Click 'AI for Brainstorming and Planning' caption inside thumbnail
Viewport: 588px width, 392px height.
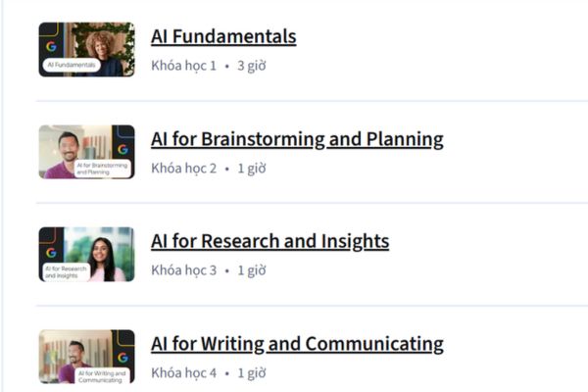tap(101, 168)
